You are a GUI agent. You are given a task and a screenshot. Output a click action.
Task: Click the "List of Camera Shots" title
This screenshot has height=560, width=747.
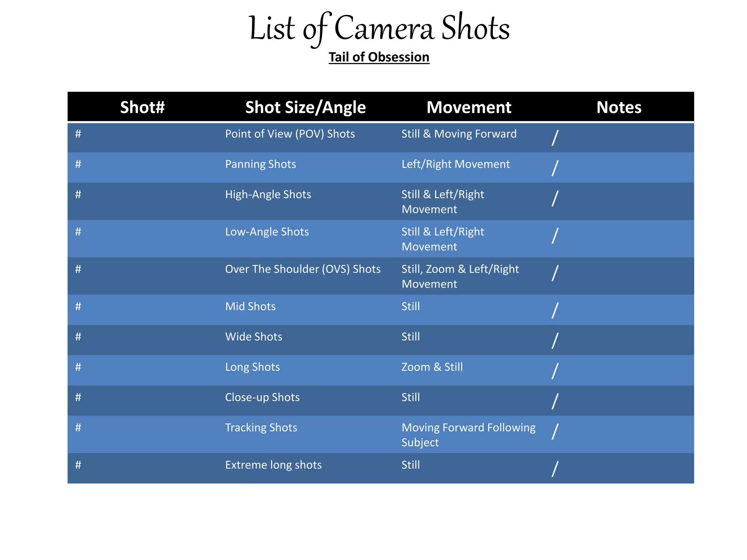click(379, 28)
